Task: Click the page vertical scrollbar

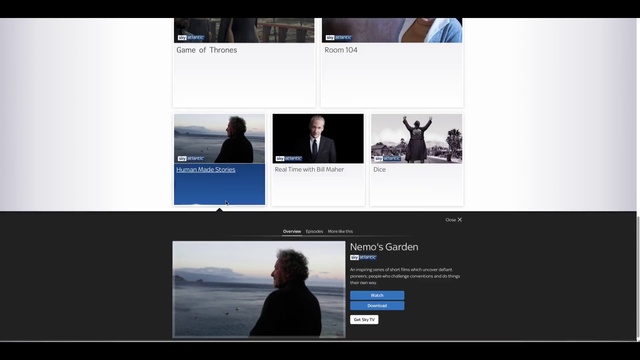Action: pyautogui.click(x=638, y=278)
